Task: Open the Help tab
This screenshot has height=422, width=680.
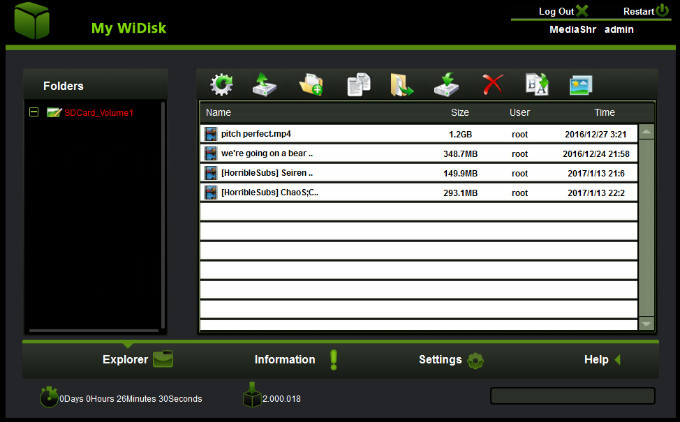Action: click(596, 360)
